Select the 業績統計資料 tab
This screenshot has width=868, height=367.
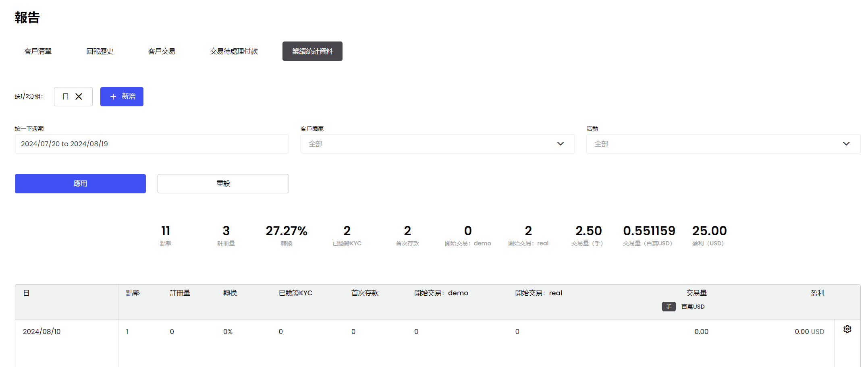[312, 51]
